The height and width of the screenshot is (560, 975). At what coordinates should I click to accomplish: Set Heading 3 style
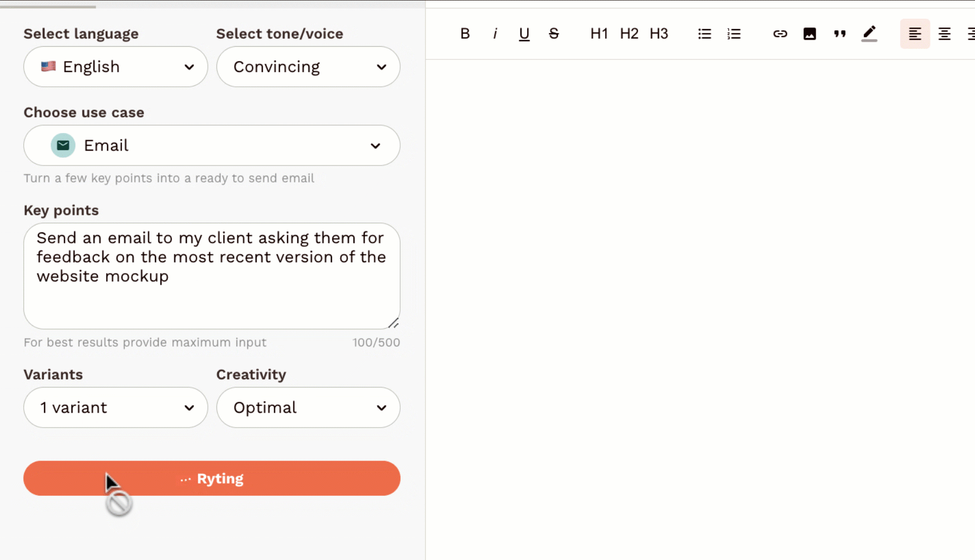tap(659, 34)
